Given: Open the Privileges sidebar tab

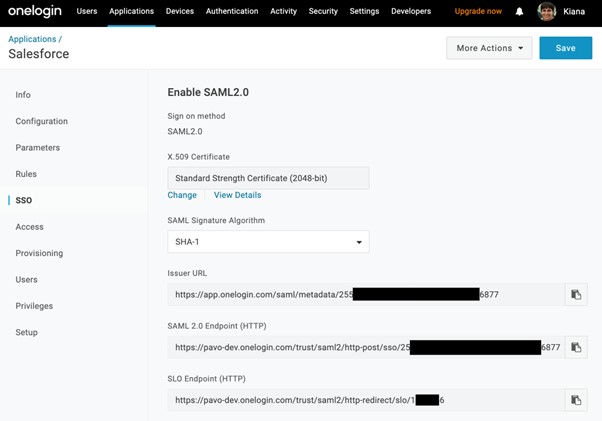Looking at the screenshot, I should pos(34,306).
